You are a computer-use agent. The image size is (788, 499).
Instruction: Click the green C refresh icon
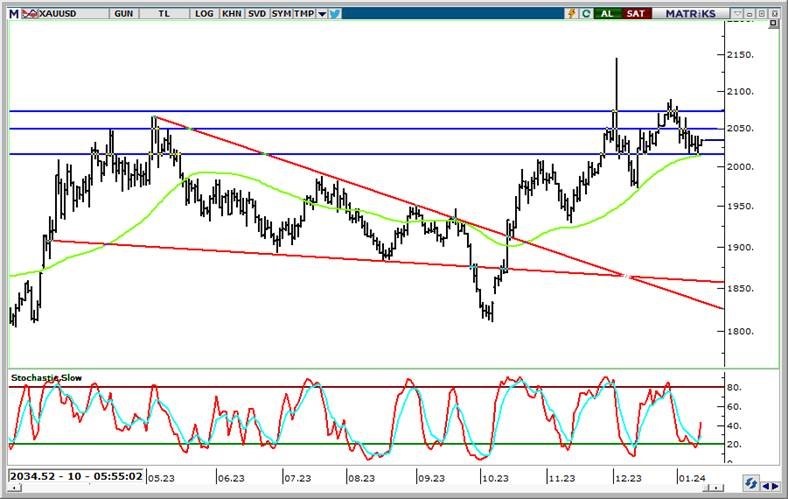[x=585, y=13]
